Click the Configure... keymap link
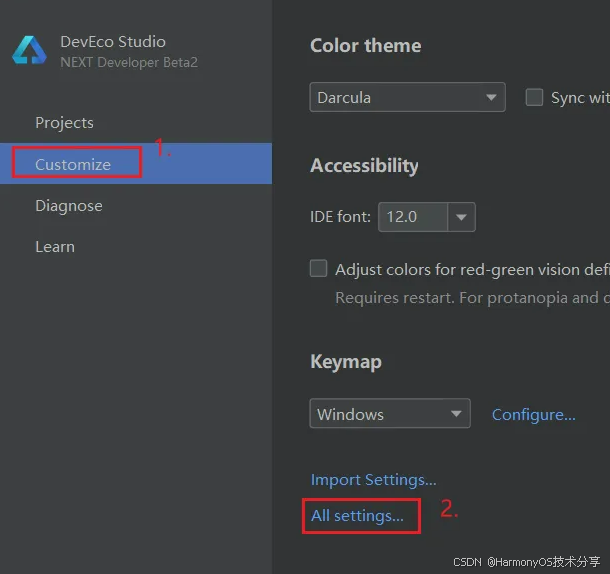Viewport: 610px width, 574px height. 533,414
